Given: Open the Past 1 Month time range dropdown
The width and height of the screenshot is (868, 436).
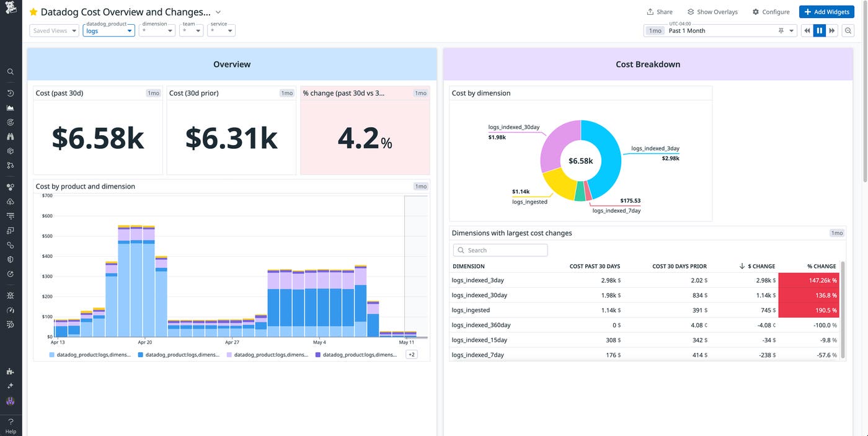Looking at the screenshot, I should pos(792,30).
